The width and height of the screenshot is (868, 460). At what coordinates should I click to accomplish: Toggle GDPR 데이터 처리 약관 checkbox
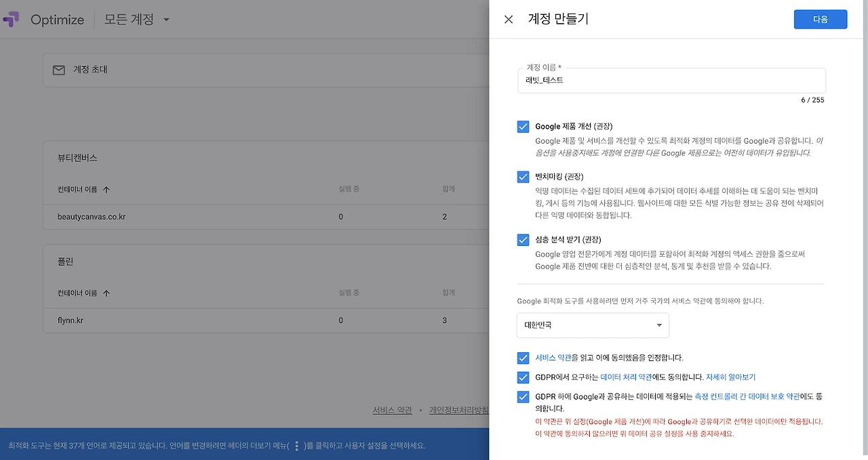pyautogui.click(x=523, y=377)
